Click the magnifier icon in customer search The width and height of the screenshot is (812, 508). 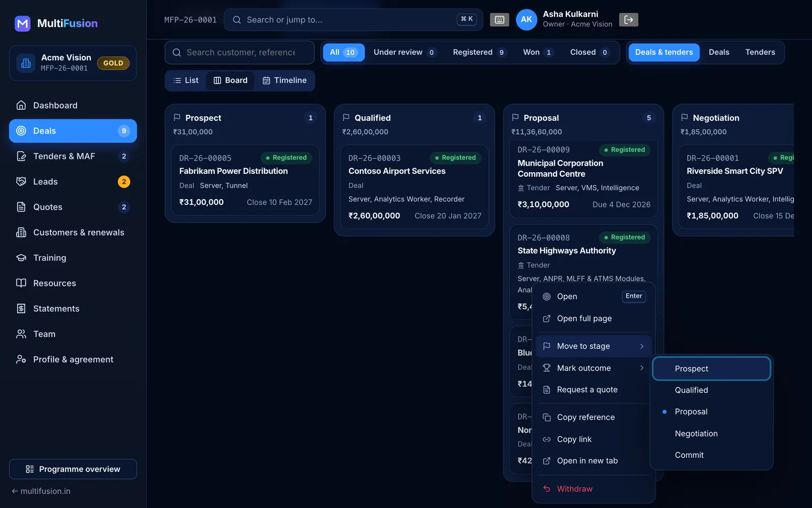point(177,52)
